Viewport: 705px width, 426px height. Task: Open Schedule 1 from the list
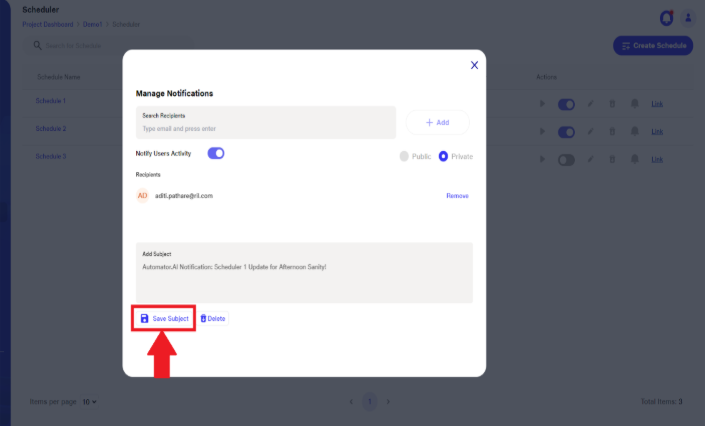[x=51, y=101]
